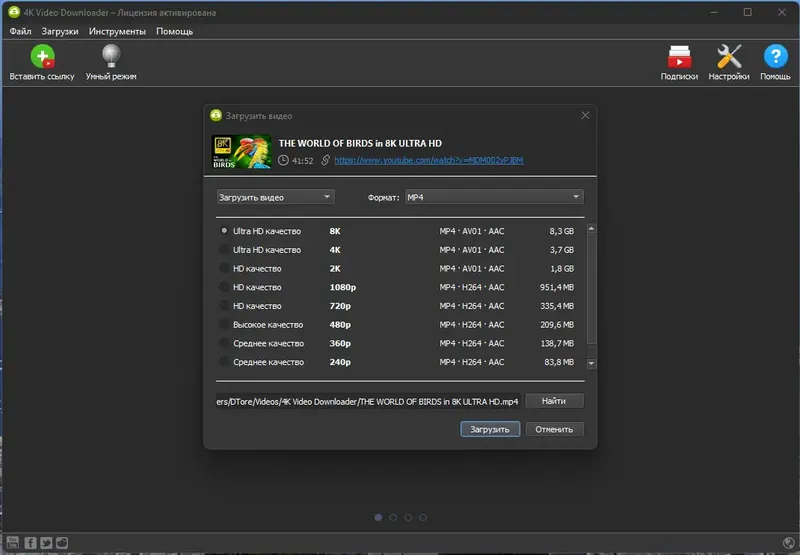This screenshot has height=555, width=800.
Task: Open Help (Помощь) question mark icon
Action: [775, 57]
